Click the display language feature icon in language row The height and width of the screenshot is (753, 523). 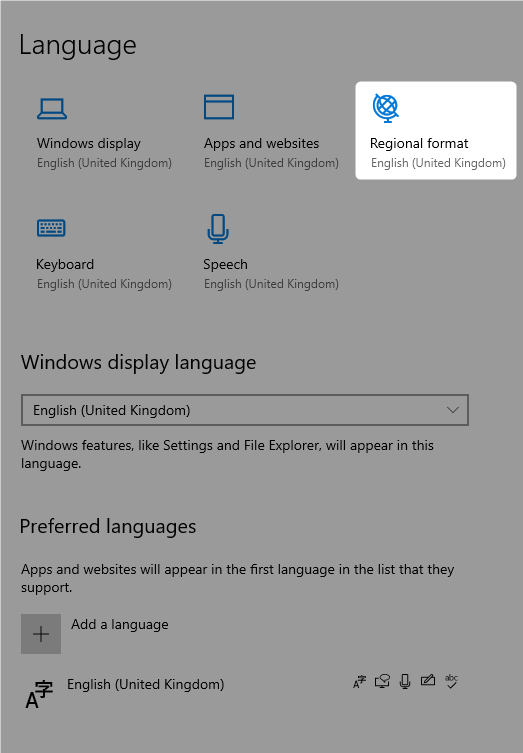[x=359, y=681]
